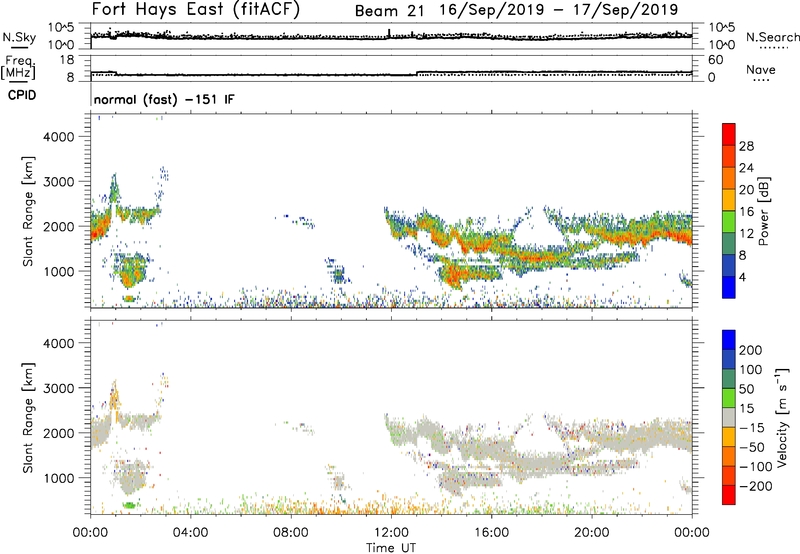Click the 'Fort Hays East (fitACF)' title
The image size is (800, 554).
click(196, 10)
